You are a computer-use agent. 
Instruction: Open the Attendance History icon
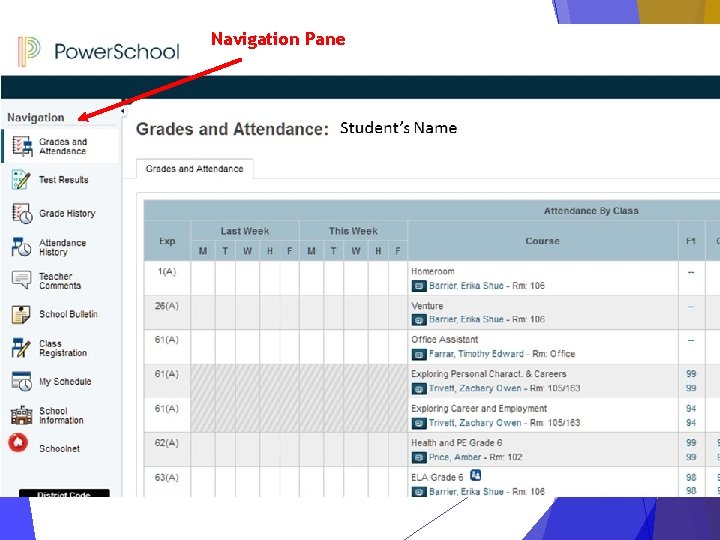click(21, 247)
